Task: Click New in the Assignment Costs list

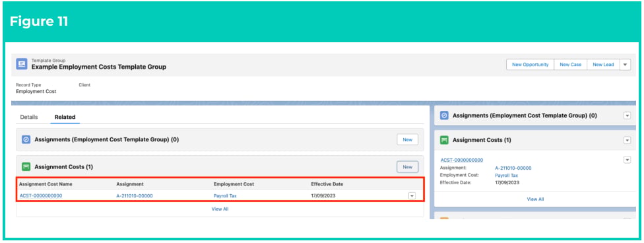Action: 407,167
